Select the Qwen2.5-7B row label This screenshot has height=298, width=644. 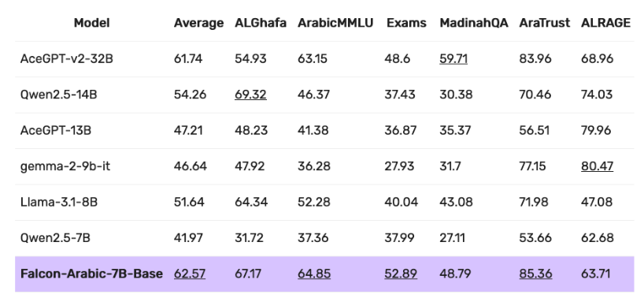[55, 237]
